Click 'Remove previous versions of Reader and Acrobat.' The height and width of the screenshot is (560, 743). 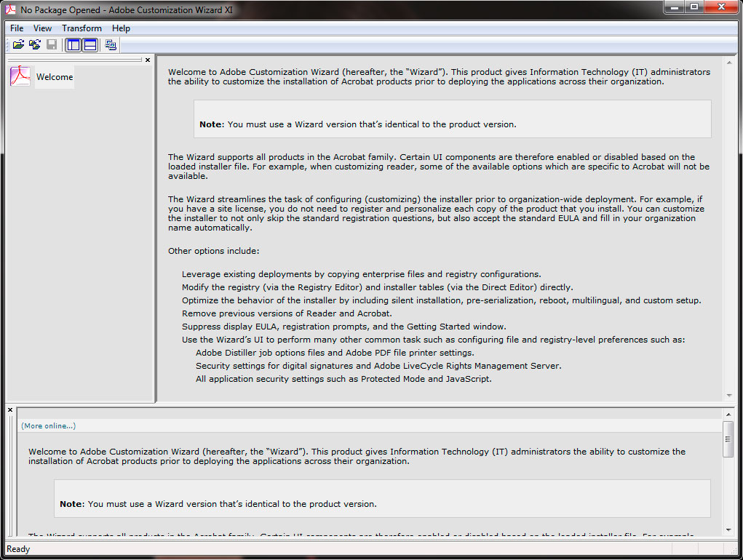287,313
